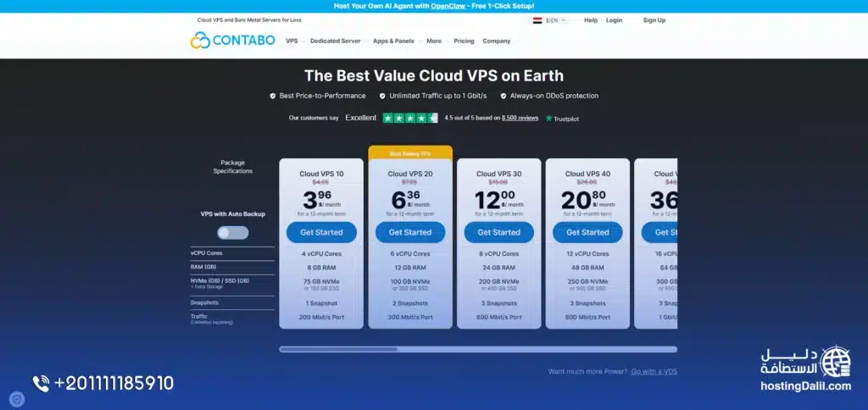Click the Cloud VPS 40 title
Viewport: 868px width, 410px height.
pyautogui.click(x=587, y=174)
